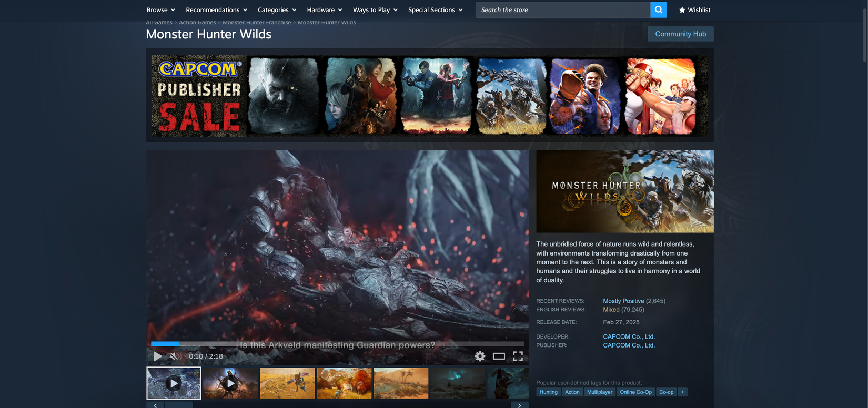Viewport: 868px width, 408px height.
Task: Click the Monster Hunter Wilds header image
Action: click(x=625, y=191)
